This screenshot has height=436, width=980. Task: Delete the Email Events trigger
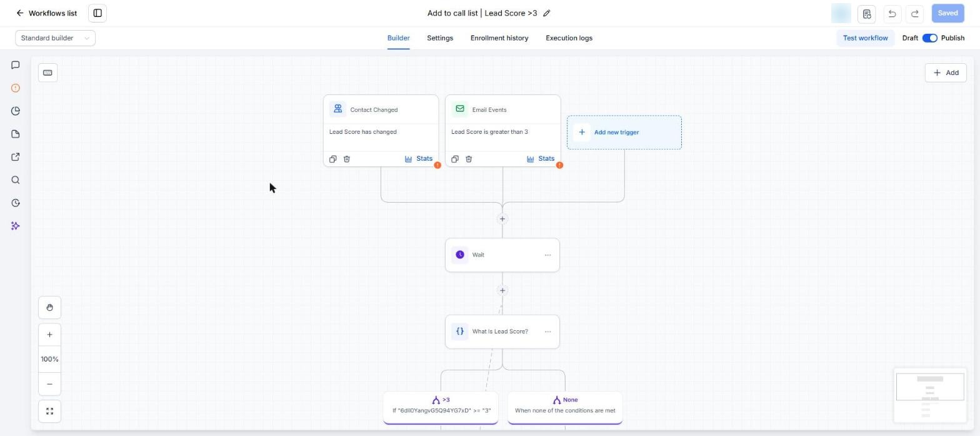(x=469, y=159)
